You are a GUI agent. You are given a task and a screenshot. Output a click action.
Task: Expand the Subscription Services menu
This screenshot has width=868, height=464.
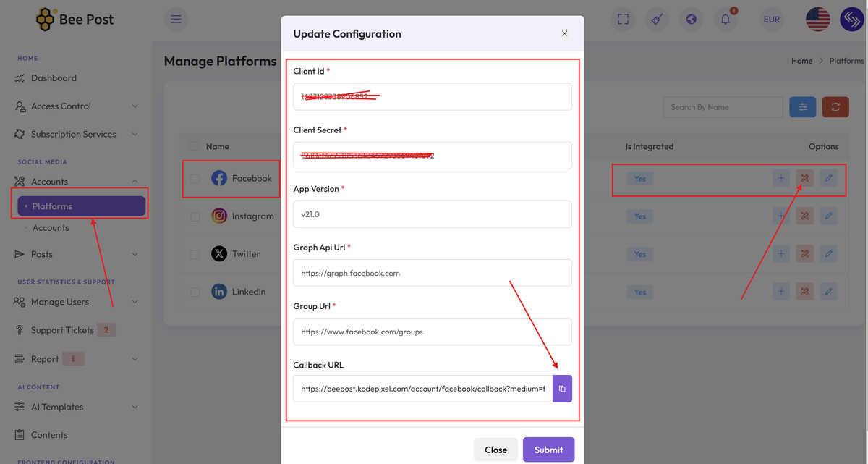click(76, 134)
